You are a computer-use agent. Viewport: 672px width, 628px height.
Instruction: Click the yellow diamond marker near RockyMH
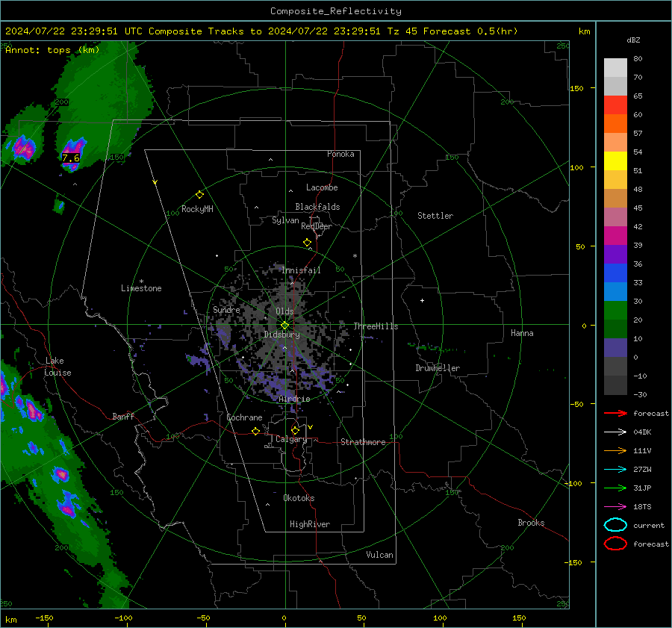point(199,195)
